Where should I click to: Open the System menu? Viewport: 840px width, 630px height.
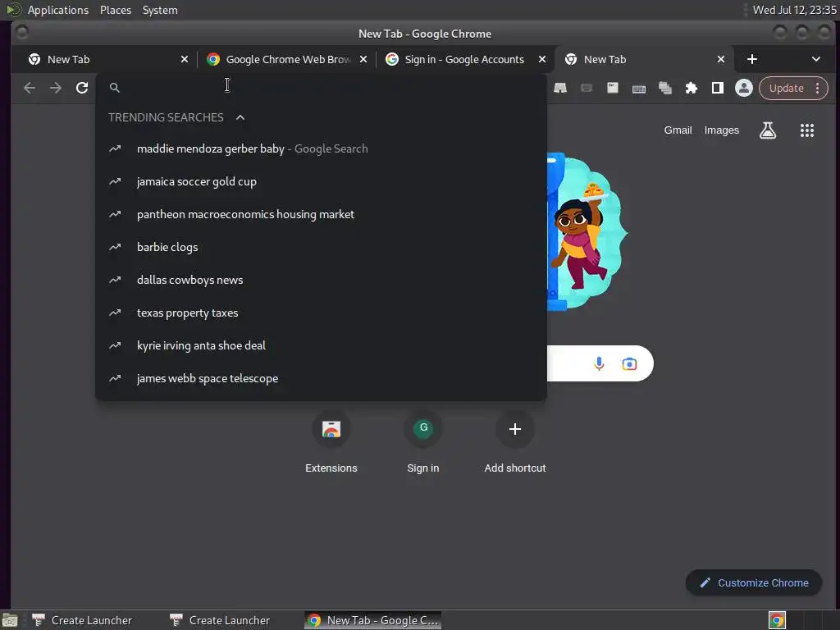(160, 10)
